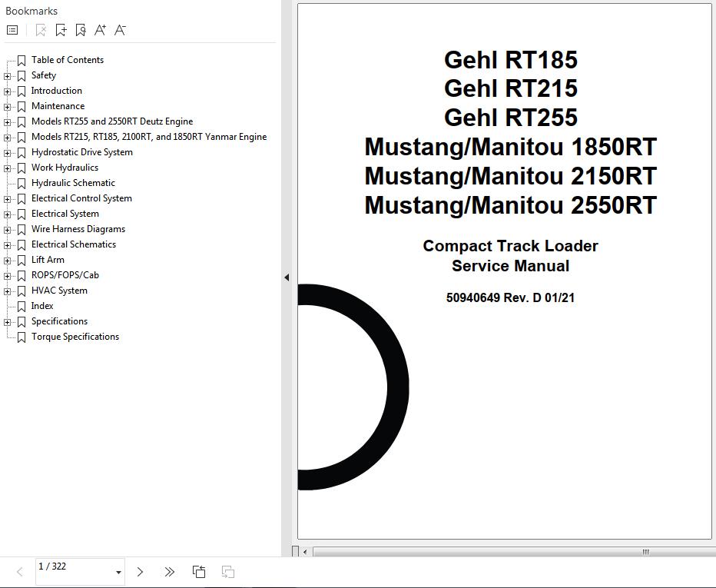Go to the HVAC System bookmark

coord(59,291)
